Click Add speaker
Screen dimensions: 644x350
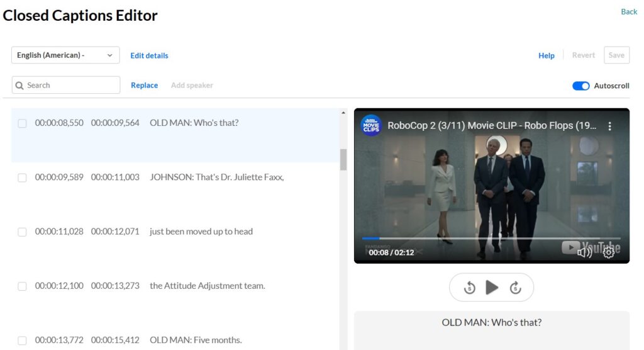tap(192, 85)
